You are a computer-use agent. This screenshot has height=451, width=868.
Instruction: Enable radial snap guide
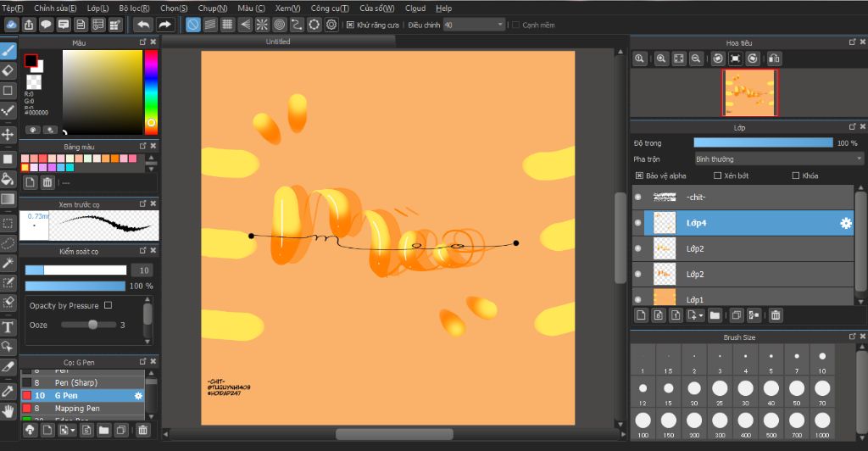tap(262, 25)
